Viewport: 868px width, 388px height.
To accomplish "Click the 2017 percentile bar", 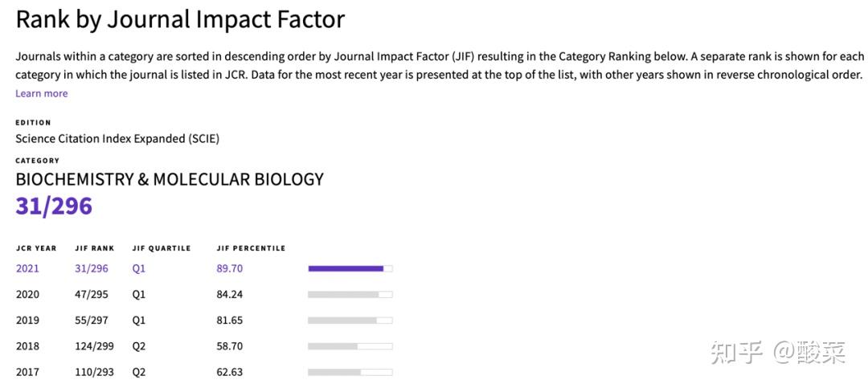I will (x=350, y=372).
